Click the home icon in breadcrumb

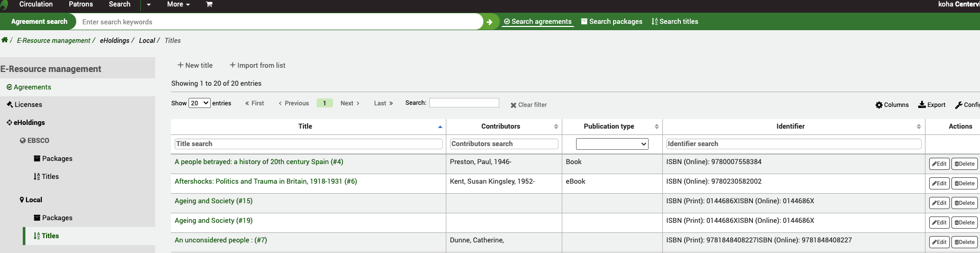point(5,40)
